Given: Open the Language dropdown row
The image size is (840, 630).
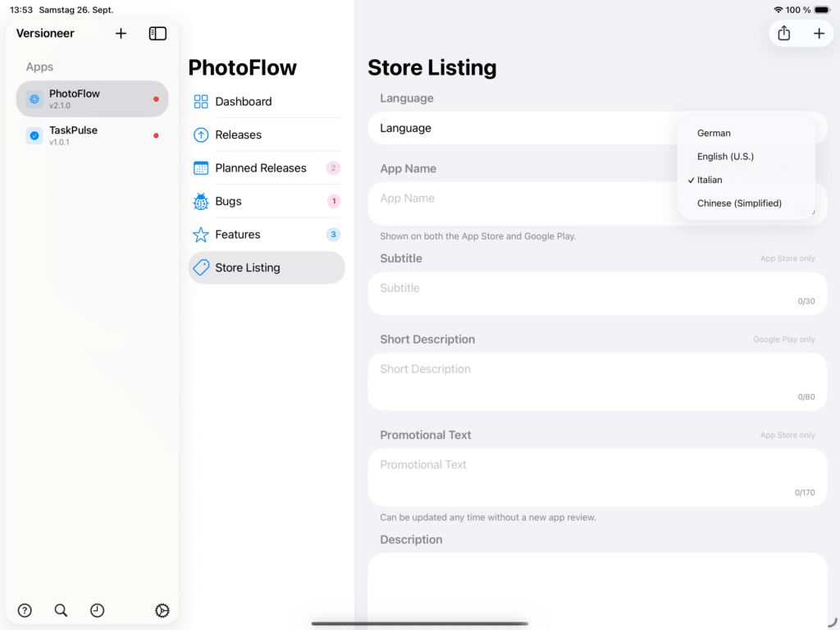Looking at the screenshot, I should point(597,128).
